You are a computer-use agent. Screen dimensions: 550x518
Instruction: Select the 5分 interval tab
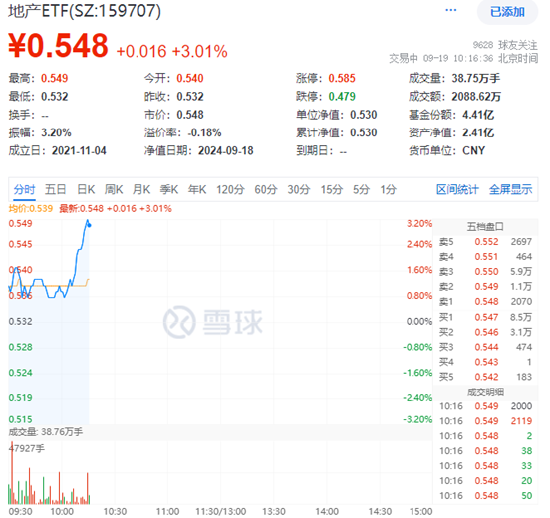click(361, 190)
